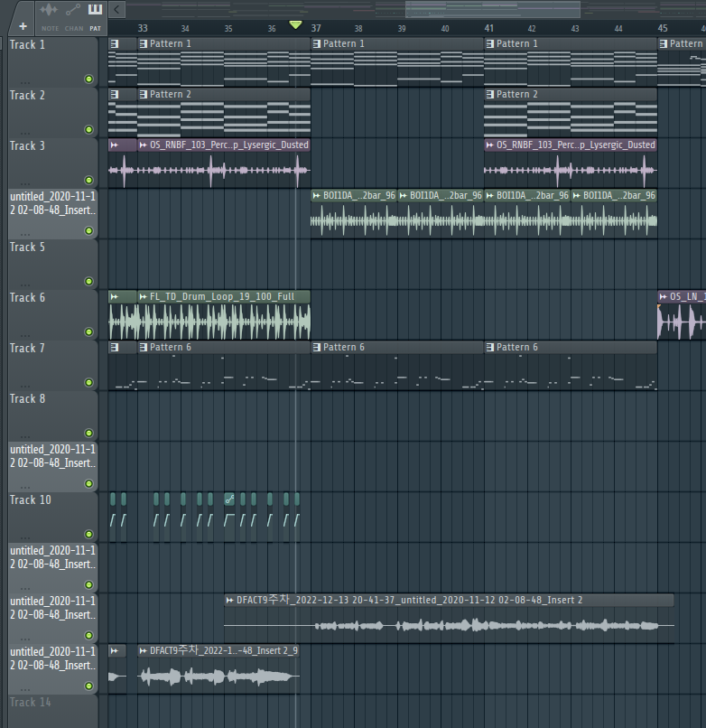The image size is (706, 728).
Task: Open menu icon of OS_RNBF clip at bar 41
Action: coord(490,145)
